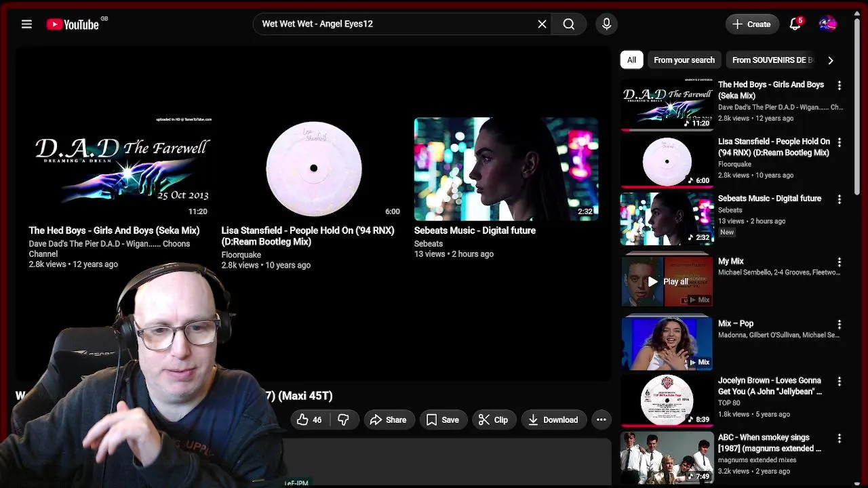Open more actions ellipsis menu
868x488 pixels.
601,420
